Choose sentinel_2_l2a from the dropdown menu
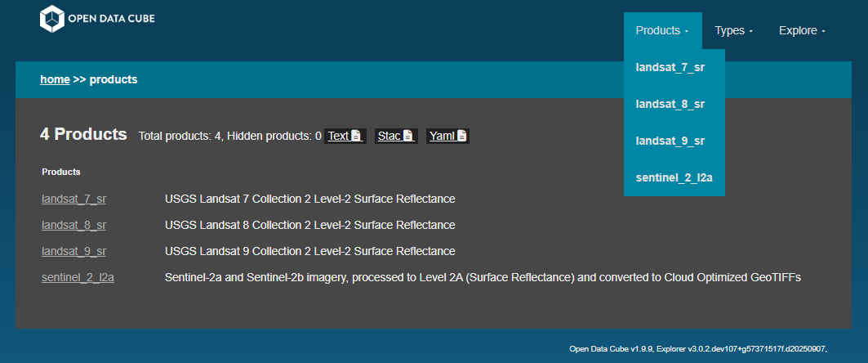 coord(674,177)
